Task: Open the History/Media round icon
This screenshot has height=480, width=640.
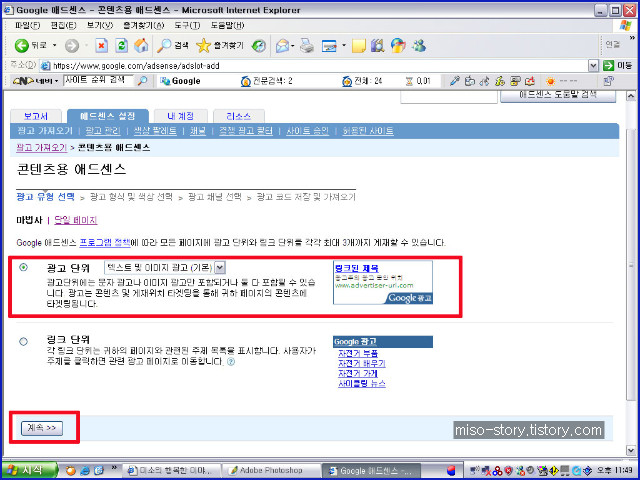Action: [x=258, y=45]
